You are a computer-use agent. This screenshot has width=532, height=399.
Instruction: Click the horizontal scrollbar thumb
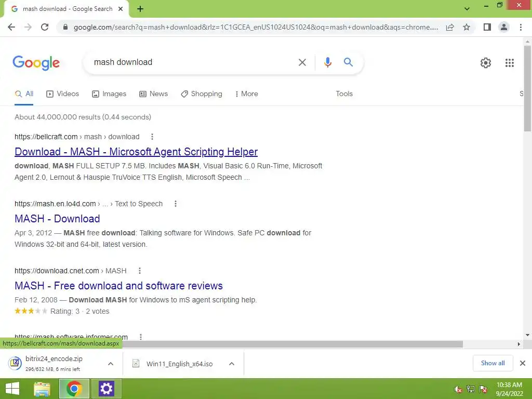(292, 344)
